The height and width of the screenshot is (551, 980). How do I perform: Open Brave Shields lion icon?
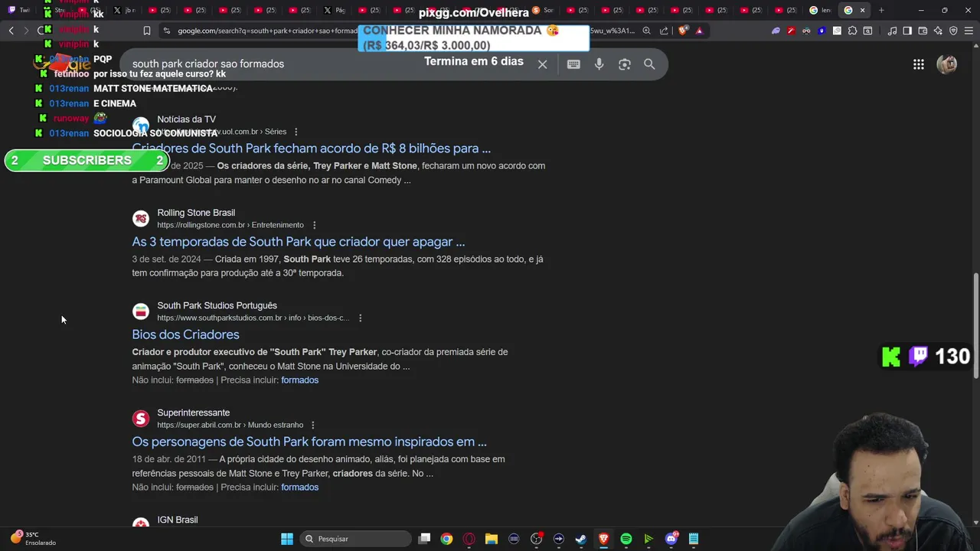coord(683,31)
